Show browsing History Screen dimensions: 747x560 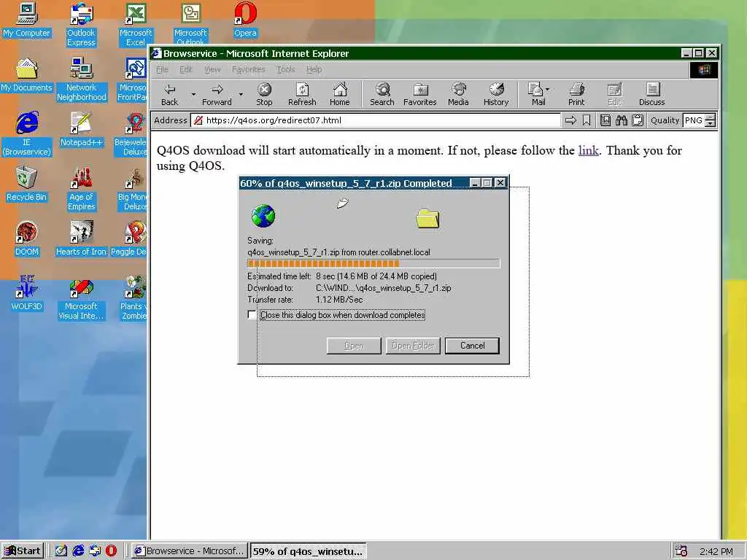(x=496, y=94)
